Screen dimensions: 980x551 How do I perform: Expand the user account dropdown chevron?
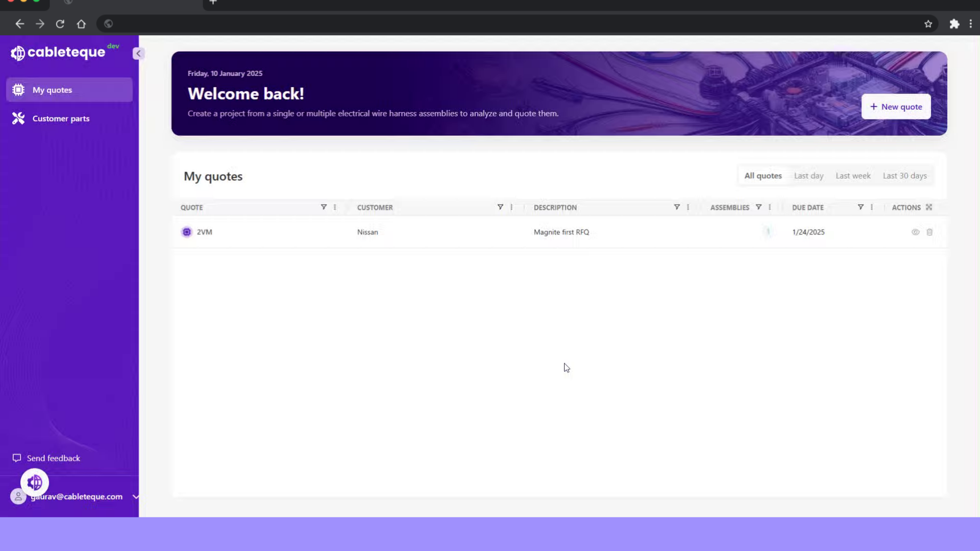click(x=135, y=496)
